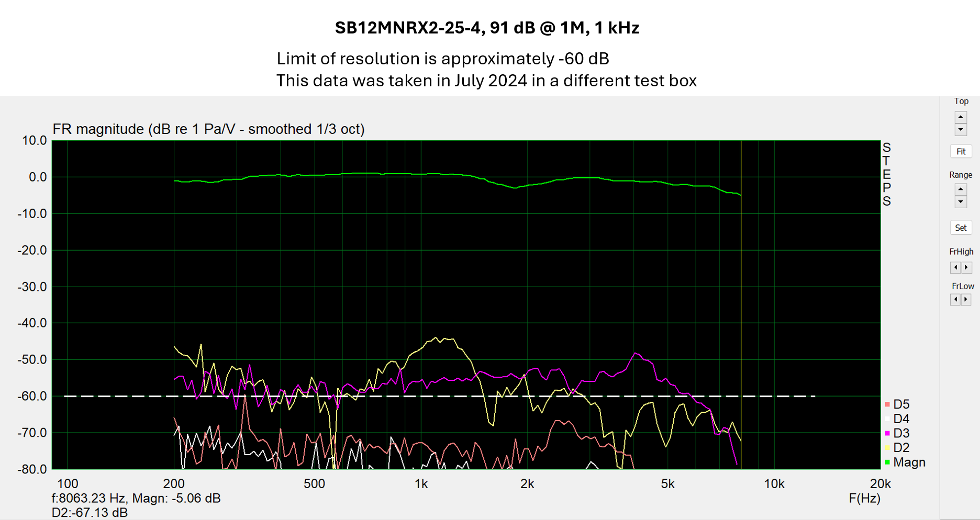Viewport: 980px width, 520px height.
Task: Click the D2 legend entry
Action: point(897,448)
